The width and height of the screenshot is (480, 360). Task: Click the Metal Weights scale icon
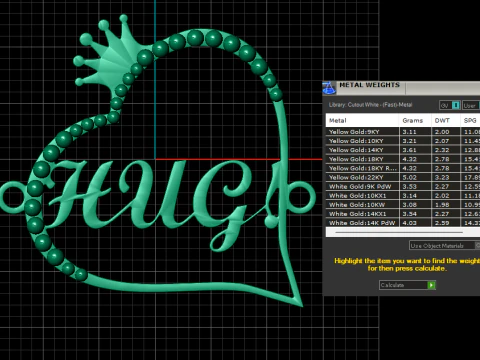pos(329,88)
